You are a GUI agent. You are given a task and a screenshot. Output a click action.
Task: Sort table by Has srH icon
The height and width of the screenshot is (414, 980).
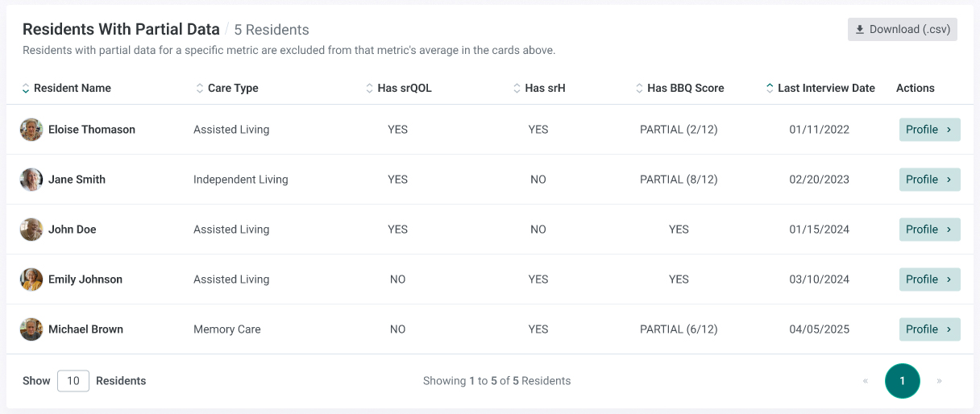517,89
